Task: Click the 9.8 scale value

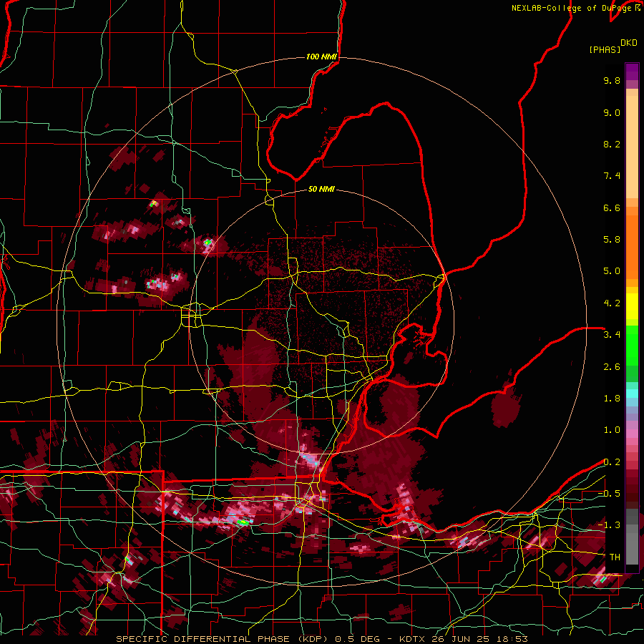Action: click(612, 80)
